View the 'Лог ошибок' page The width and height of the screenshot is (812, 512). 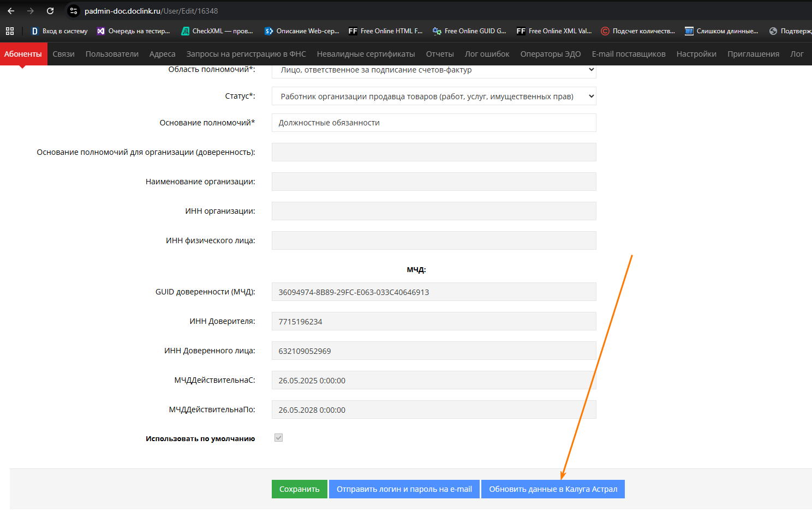(x=487, y=54)
